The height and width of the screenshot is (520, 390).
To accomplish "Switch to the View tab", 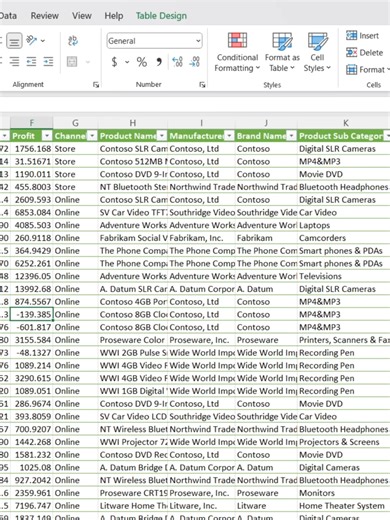I will point(82,16).
